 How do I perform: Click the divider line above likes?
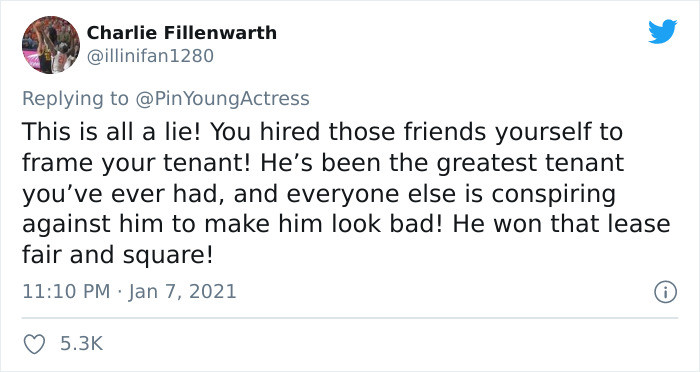(350, 318)
